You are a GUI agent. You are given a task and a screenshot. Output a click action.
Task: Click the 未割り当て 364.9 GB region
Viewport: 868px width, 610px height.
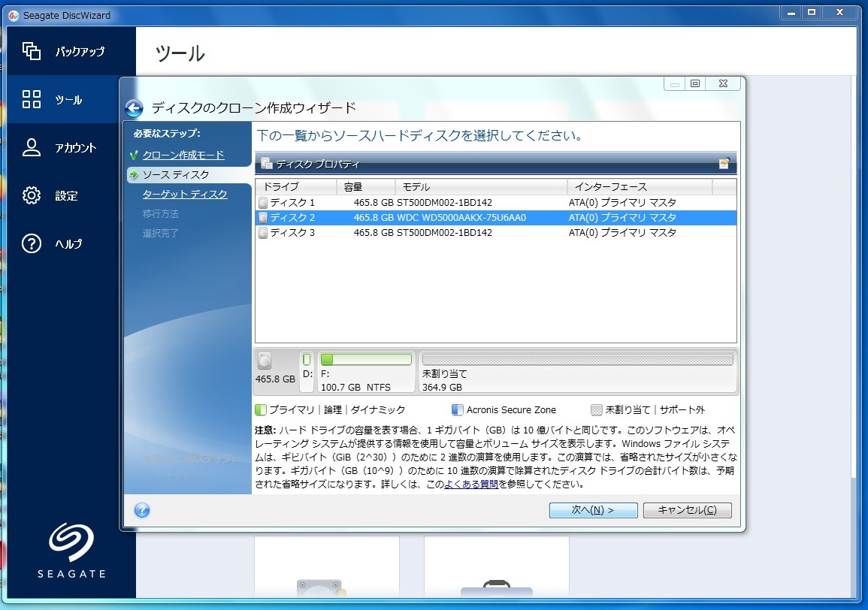577,372
